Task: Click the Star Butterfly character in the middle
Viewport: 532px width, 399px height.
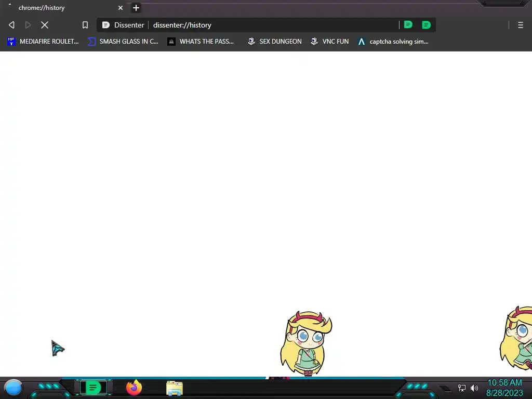Action: point(305,343)
